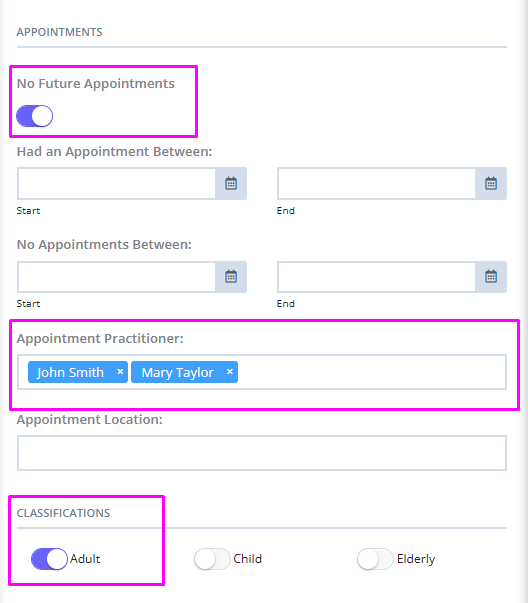528x603 pixels.
Task: Remove Mary Taylor practitioner tag
Action: pos(230,371)
